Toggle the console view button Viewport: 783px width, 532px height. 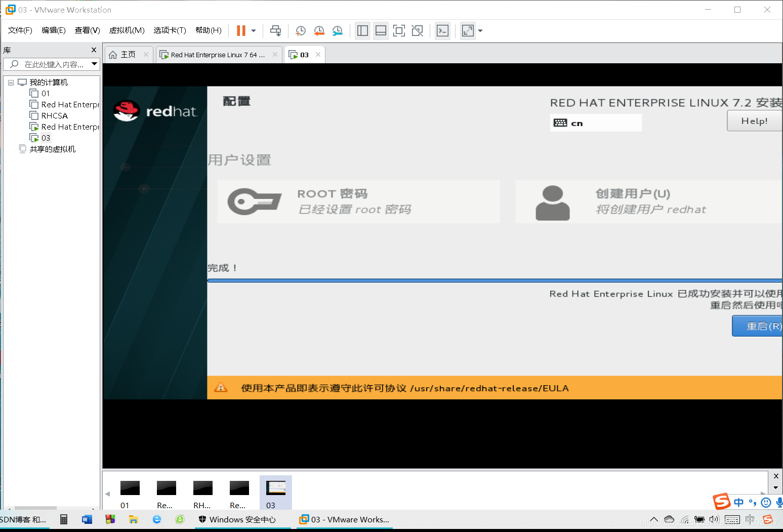point(442,31)
